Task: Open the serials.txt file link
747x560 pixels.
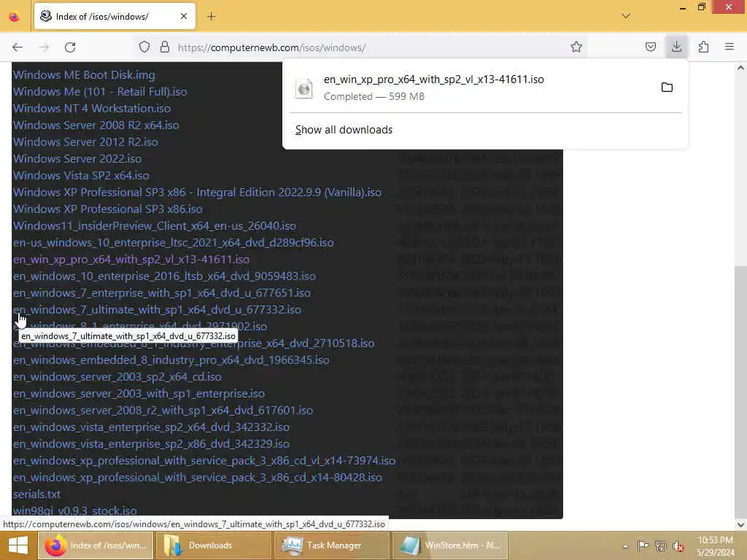Action: 36,494
